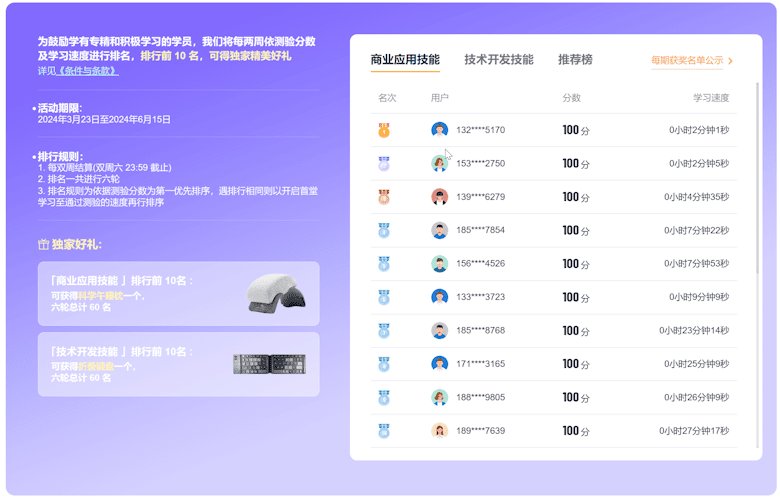Select the avatar of user 139****6279
Screen dimensions: 780x500
439,197
